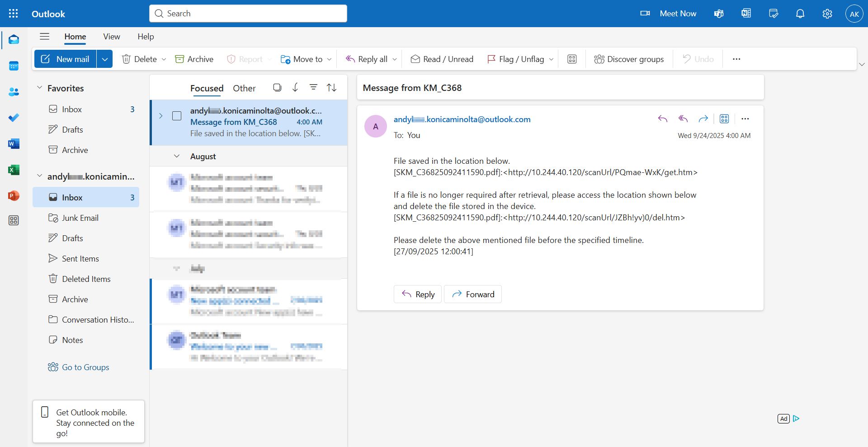
Task: Expand the New mail dropdown arrow
Action: click(104, 59)
